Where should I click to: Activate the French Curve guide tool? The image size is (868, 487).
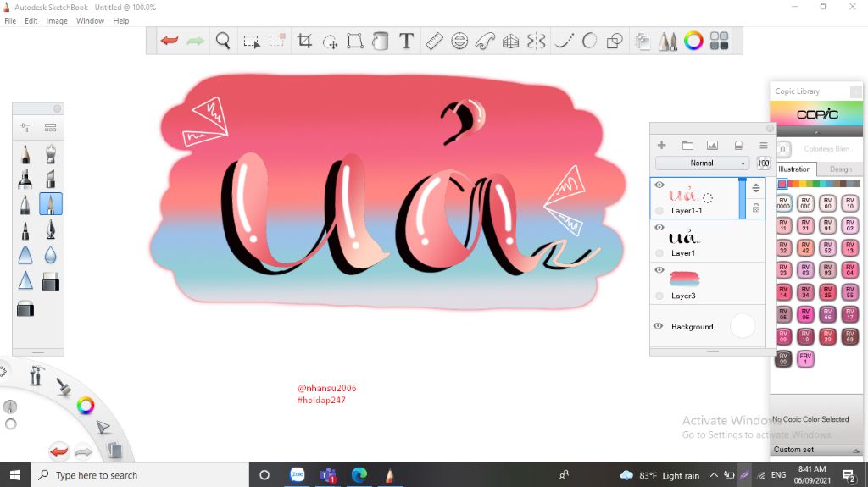[x=485, y=41]
